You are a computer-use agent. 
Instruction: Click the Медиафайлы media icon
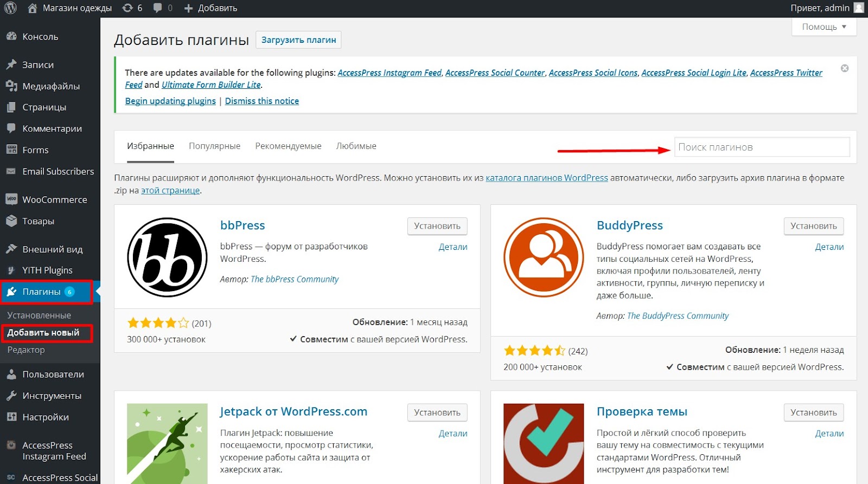click(11, 86)
